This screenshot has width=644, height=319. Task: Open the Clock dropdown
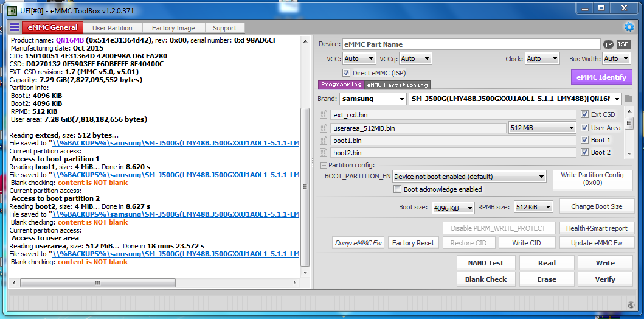tap(542, 59)
